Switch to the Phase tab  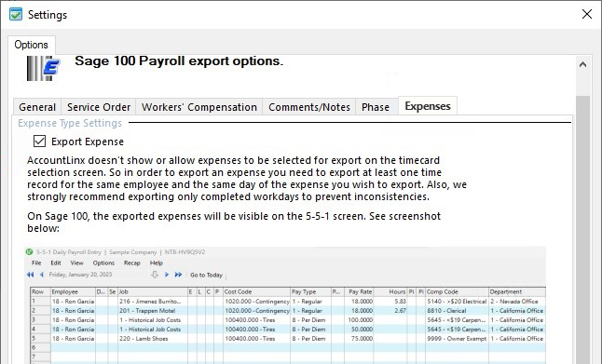pos(376,107)
